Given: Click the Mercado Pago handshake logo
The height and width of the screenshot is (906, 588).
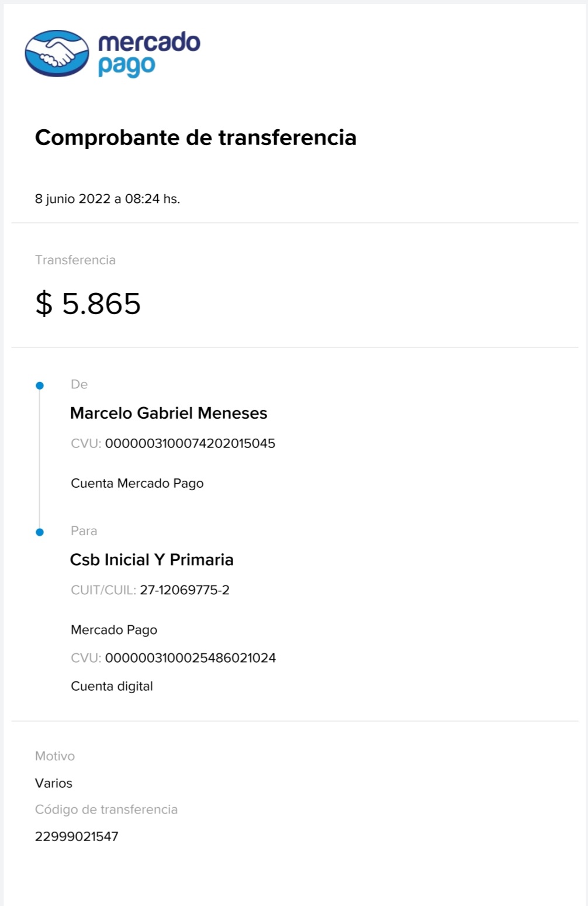Looking at the screenshot, I should (57, 53).
